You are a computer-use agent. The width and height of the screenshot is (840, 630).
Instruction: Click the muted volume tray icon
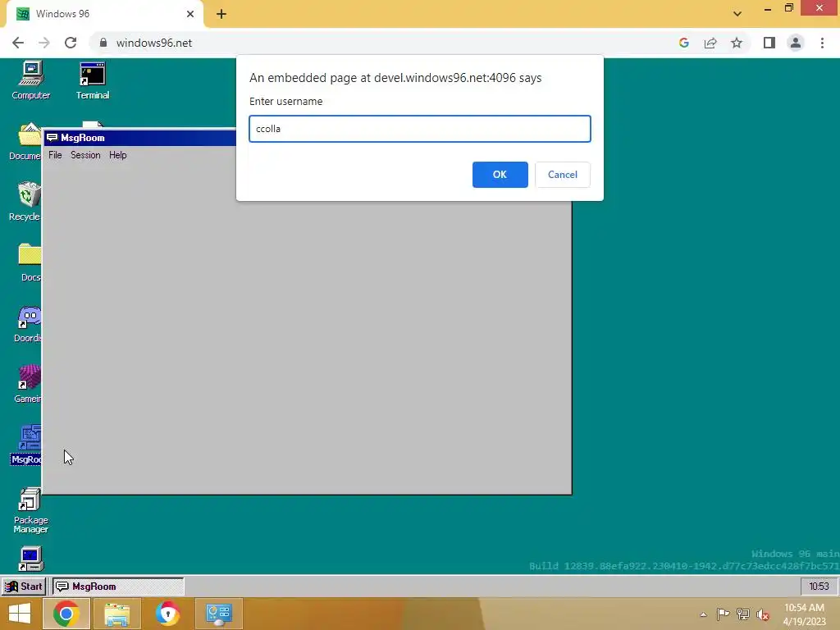pos(762,614)
